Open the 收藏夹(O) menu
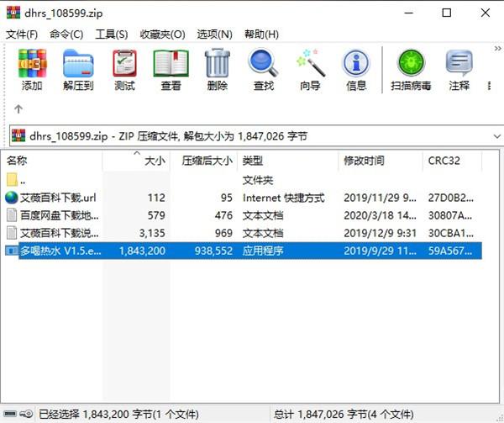Image resolution: width=504 pixels, height=423 pixels. coord(162,34)
